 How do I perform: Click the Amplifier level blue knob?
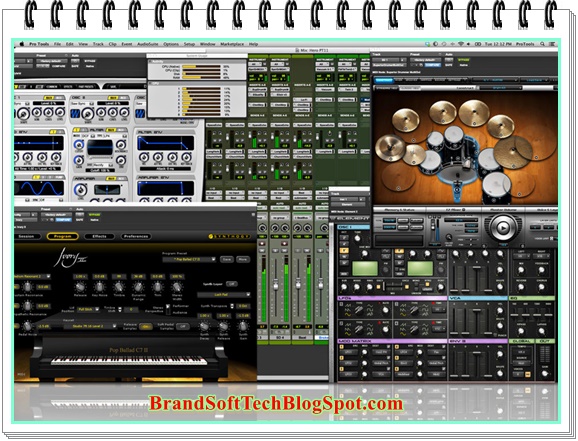(81, 190)
